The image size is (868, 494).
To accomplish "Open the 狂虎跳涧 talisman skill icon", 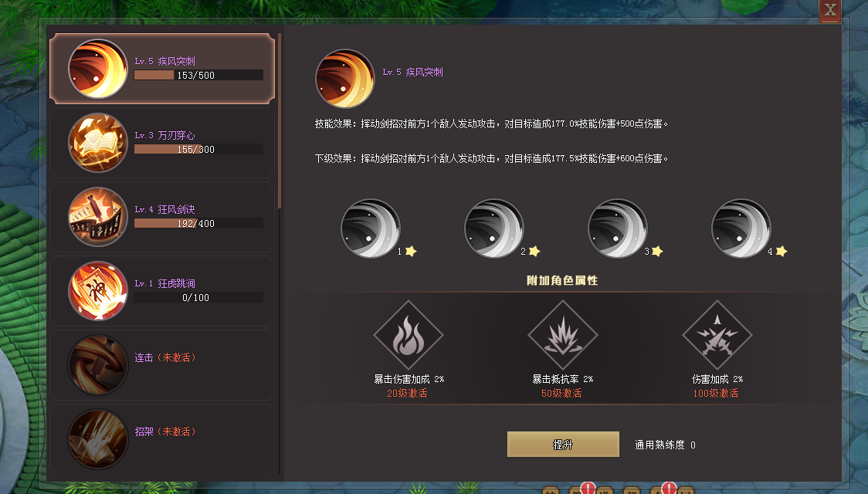I will tap(98, 291).
